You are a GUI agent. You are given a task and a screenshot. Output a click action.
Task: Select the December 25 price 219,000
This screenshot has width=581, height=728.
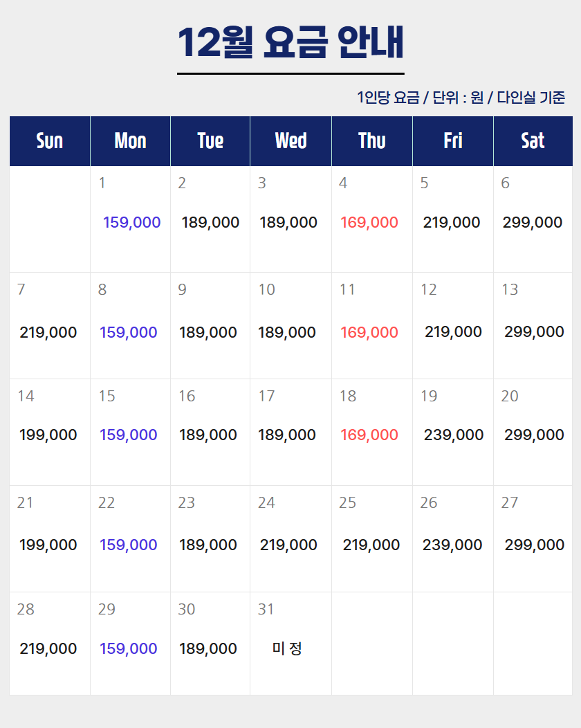click(x=371, y=545)
